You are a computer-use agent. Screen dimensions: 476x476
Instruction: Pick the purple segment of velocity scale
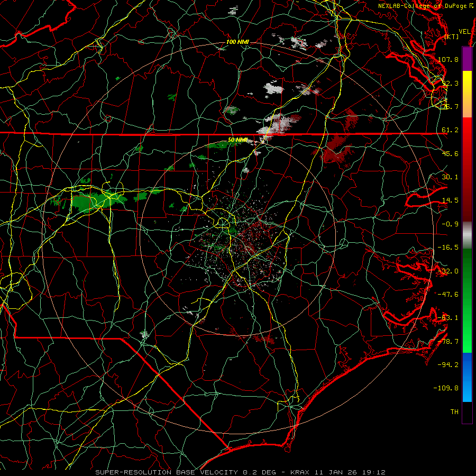467,59
